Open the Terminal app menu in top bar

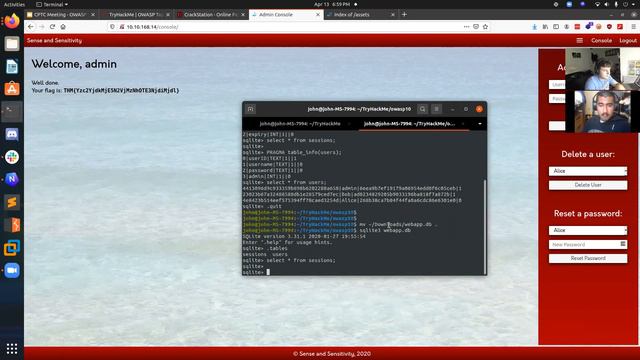pos(52,4)
